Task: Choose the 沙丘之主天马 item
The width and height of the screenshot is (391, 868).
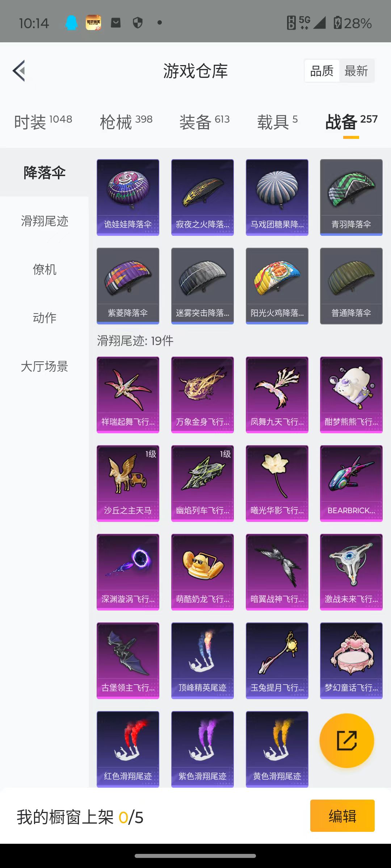Action: click(x=128, y=484)
